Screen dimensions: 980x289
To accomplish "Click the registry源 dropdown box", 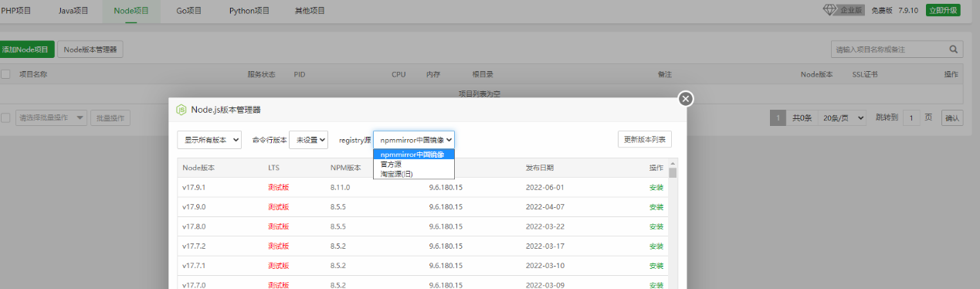I will tap(414, 140).
